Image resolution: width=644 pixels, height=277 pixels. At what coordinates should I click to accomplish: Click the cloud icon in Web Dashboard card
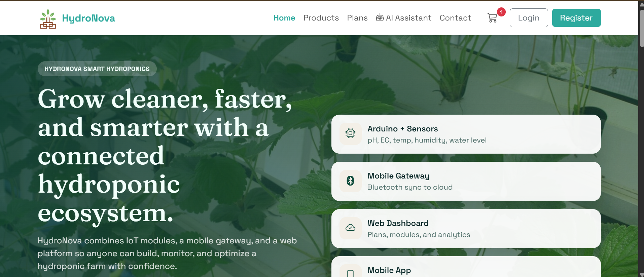point(350,228)
